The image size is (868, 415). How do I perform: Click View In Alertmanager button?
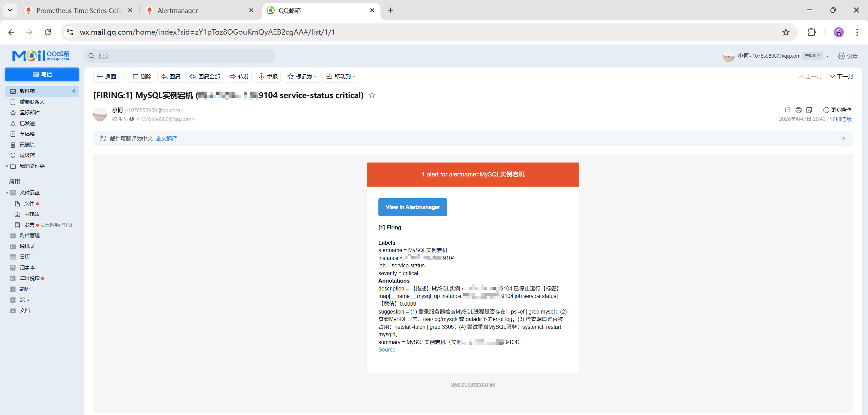412,207
